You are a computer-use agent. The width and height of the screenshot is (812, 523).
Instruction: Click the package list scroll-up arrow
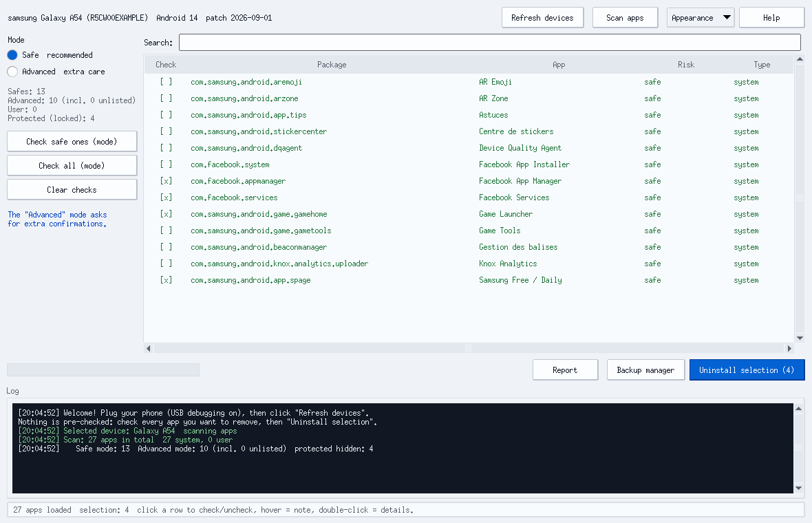(800, 59)
